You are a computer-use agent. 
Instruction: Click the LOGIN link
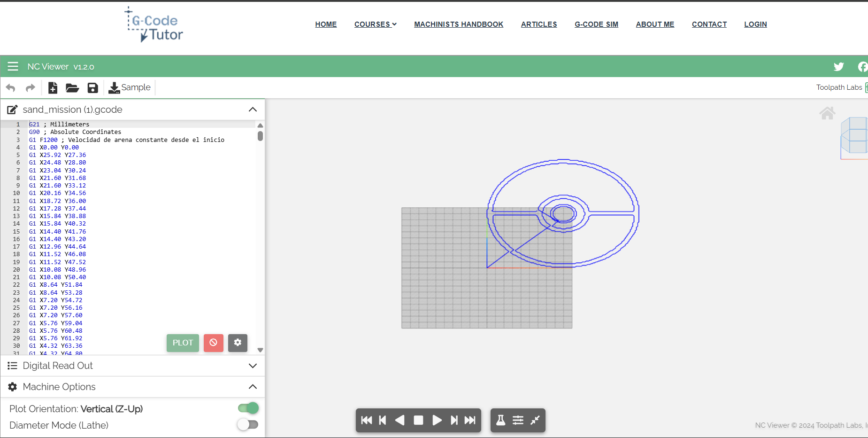coord(756,24)
